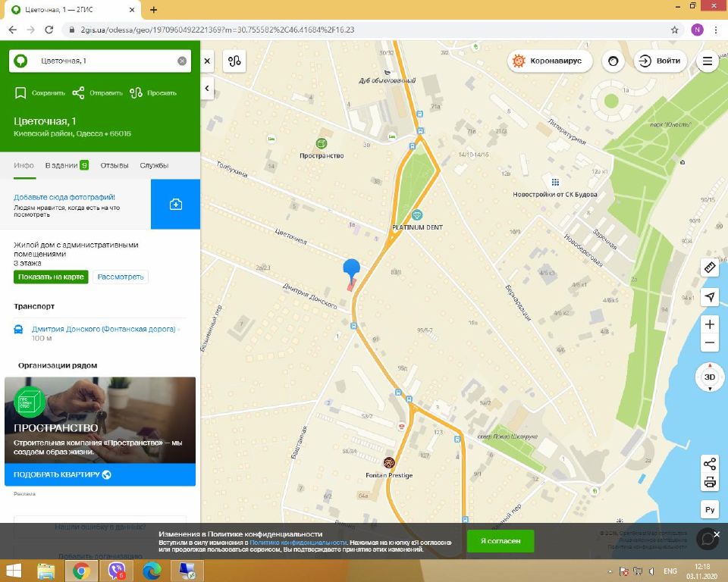Image resolution: width=728 pixels, height=582 pixels.
Task: Collapse the side panel with the left chevron
Action: [207, 88]
